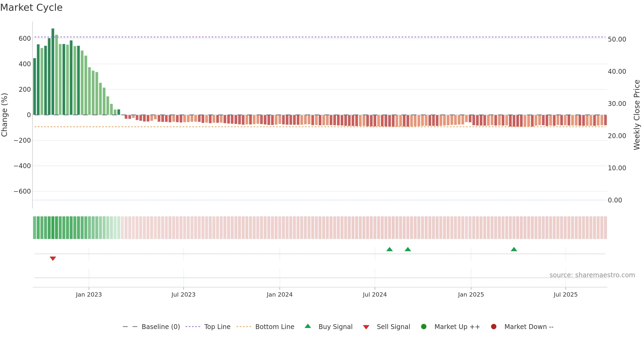This screenshot has width=644, height=362.
Task: Toggle the Bottom Line legend label
Action: [275, 327]
